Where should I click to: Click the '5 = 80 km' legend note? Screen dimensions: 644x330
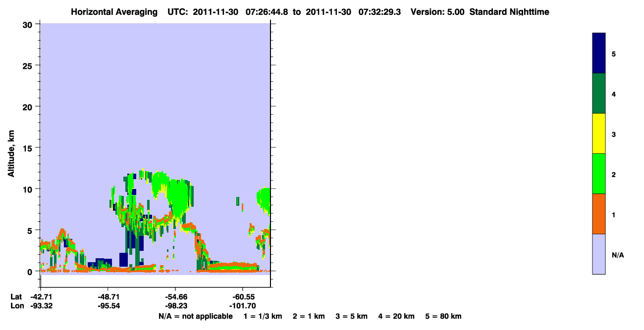click(443, 316)
